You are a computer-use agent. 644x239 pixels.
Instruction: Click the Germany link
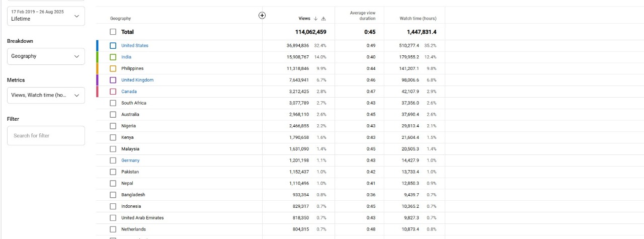coord(130,161)
